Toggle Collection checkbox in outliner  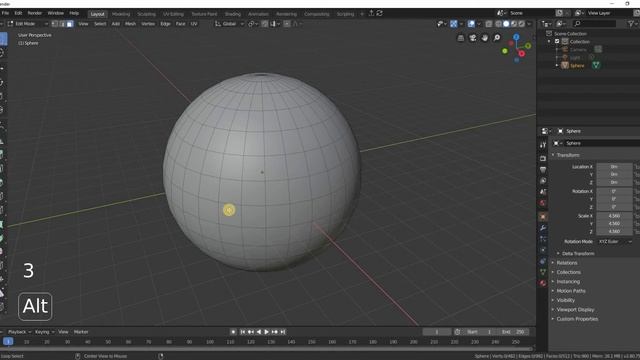(557, 42)
